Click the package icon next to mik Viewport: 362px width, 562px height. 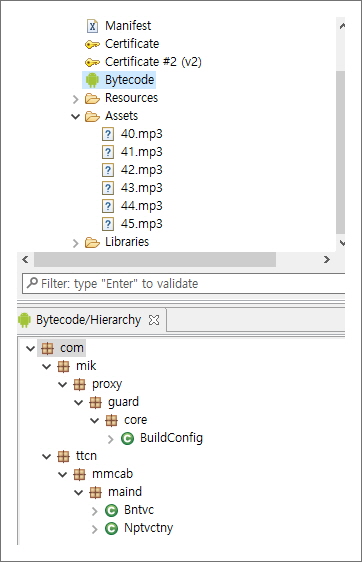[x=63, y=366]
